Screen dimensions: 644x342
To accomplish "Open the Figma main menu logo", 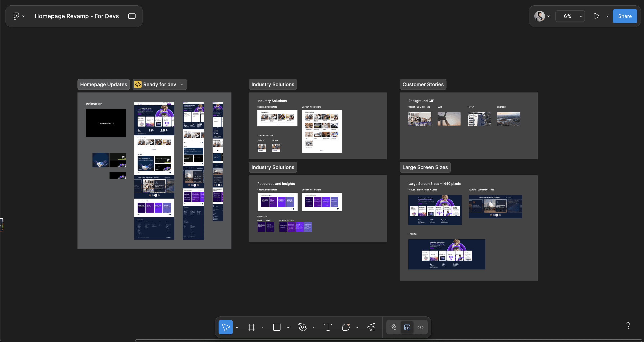I will [16, 16].
